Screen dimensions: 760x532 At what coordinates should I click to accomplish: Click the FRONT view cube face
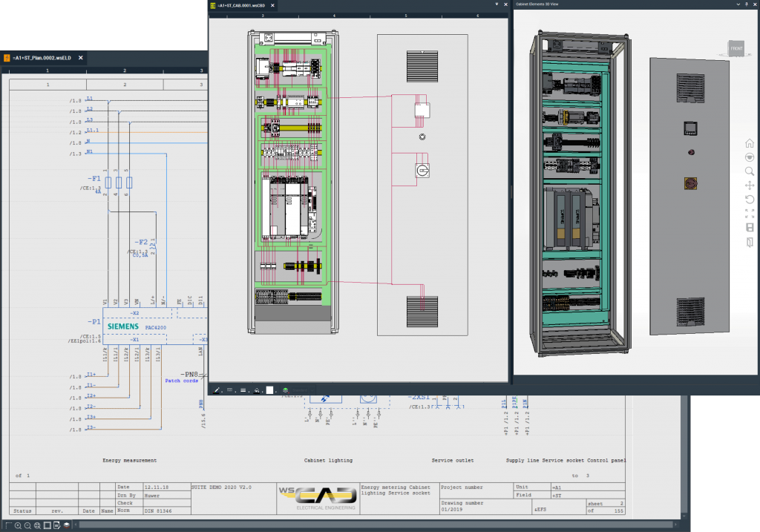[736, 49]
